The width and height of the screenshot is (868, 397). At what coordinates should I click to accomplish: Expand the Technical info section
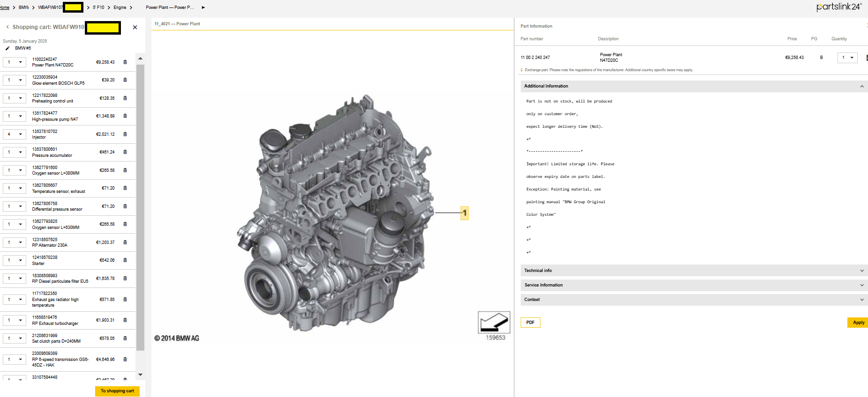[x=694, y=271]
